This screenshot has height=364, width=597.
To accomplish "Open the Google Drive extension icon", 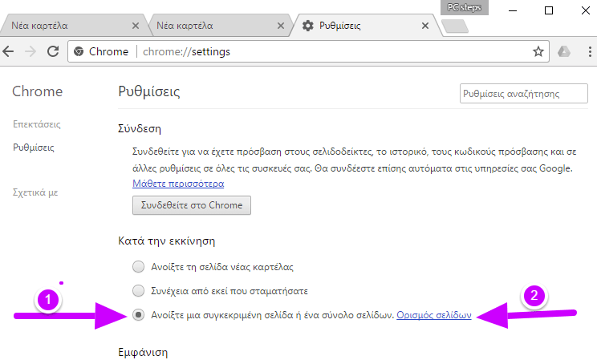I will (x=564, y=51).
